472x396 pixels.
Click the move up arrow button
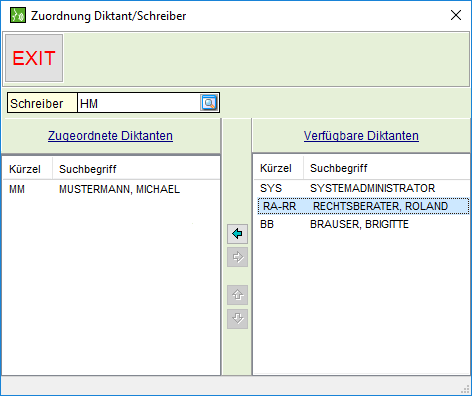pyautogui.click(x=237, y=295)
